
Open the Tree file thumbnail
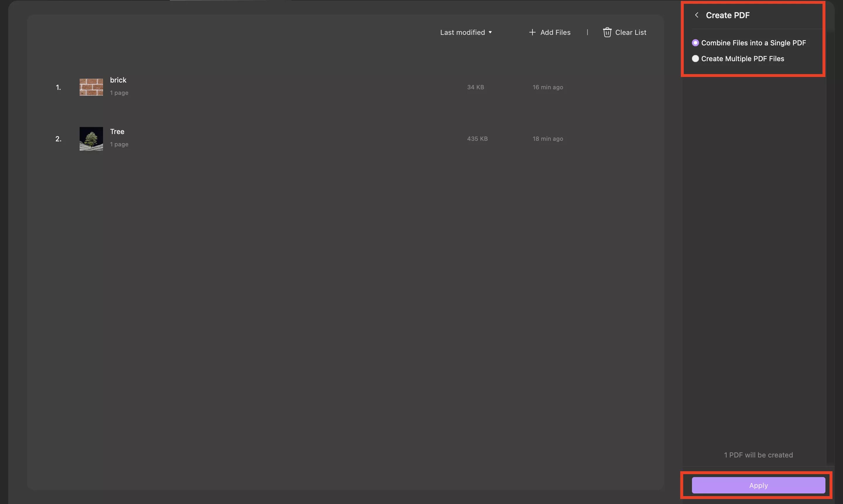coord(91,139)
